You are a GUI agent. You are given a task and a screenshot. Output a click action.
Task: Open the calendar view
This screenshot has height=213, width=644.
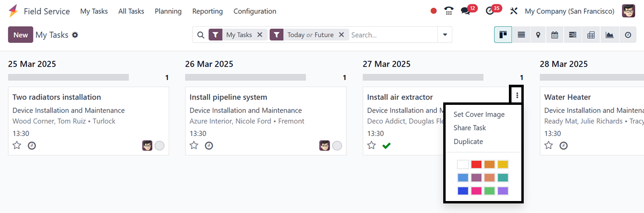(x=555, y=35)
